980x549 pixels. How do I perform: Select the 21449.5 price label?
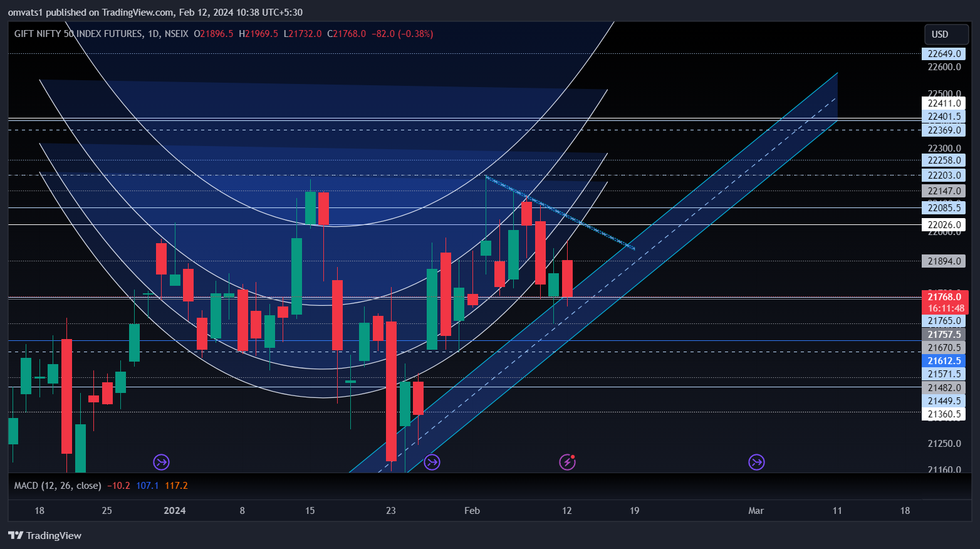point(944,401)
